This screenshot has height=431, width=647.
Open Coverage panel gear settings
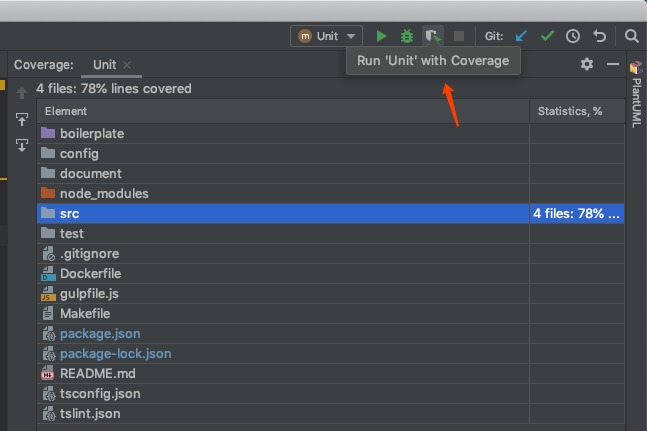click(x=587, y=64)
